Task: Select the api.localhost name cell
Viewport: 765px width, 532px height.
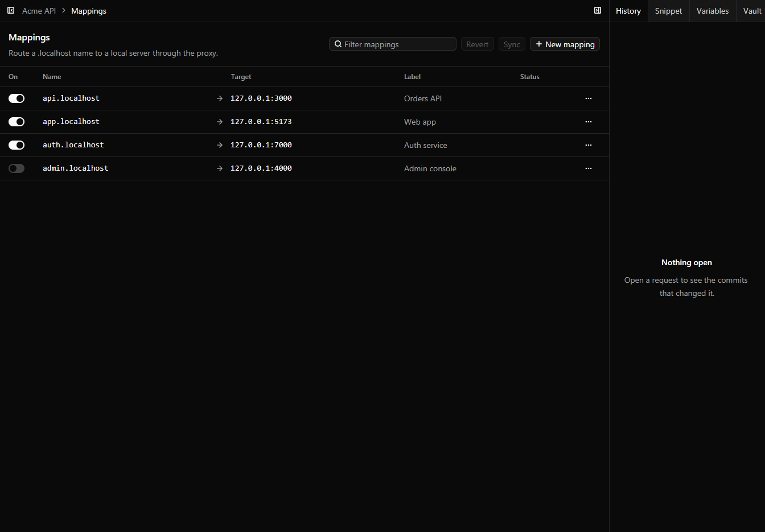Action: click(x=71, y=98)
